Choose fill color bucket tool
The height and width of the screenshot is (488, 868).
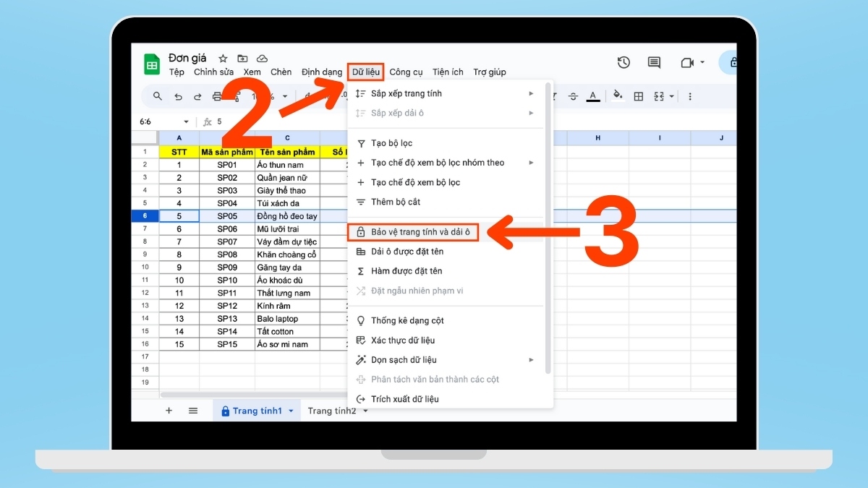pyautogui.click(x=618, y=96)
